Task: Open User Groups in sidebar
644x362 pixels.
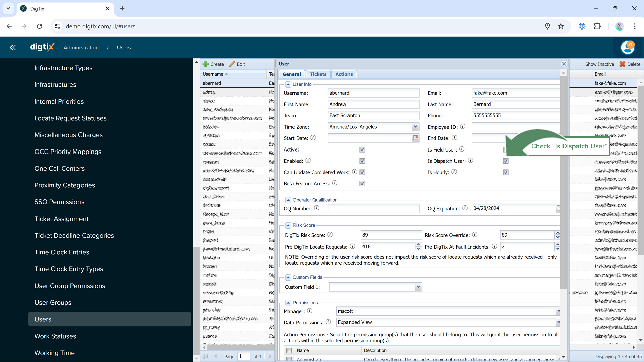Action: pos(53,302)
